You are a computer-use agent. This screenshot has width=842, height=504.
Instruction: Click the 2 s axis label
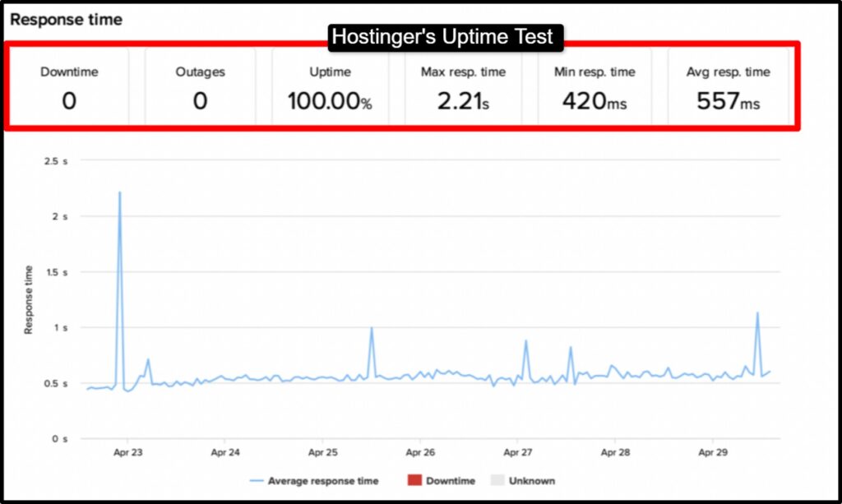60,217
